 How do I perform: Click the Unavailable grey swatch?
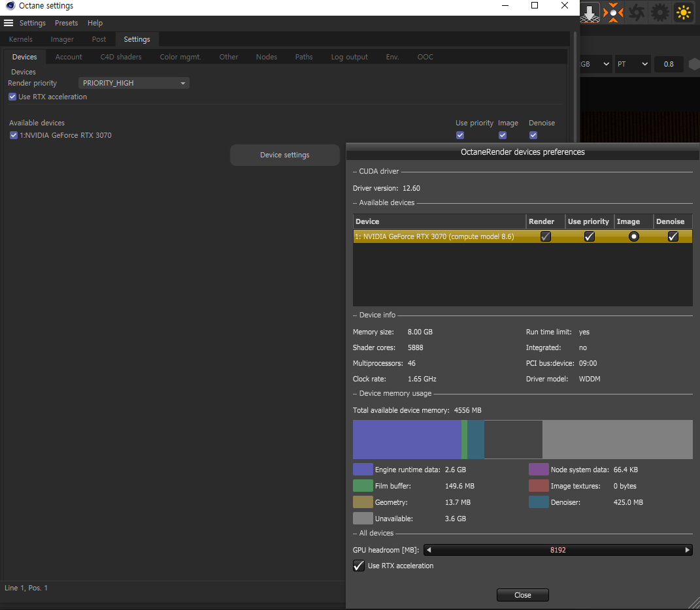[x=363, y=518]
